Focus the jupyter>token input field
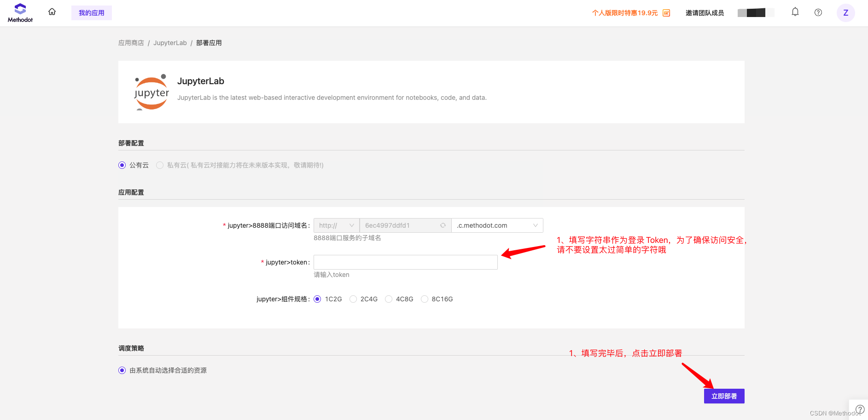Screen dimensions: 868x420 (x=406, y=262)
